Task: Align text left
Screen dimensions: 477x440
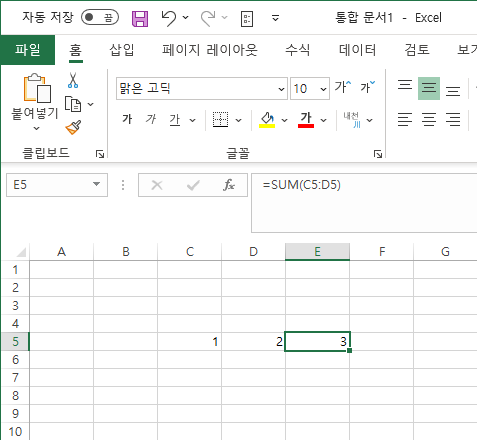Action: click(x=405, y=119)
